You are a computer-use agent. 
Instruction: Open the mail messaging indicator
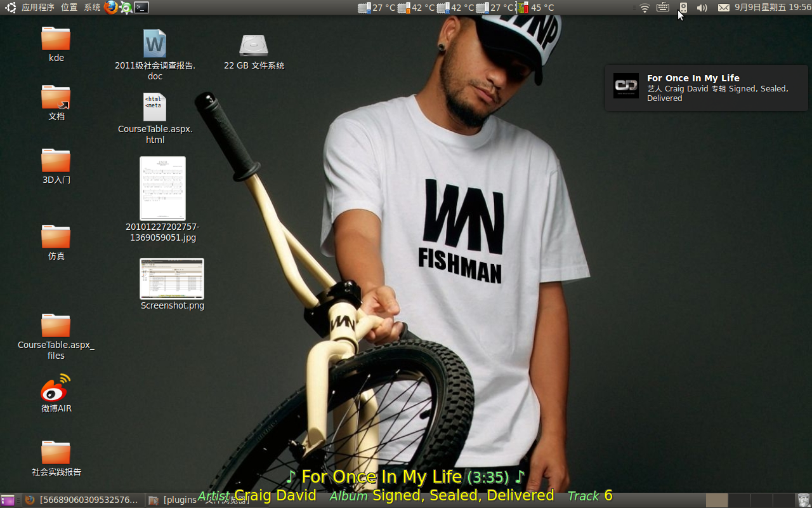pyautogui.click(x=724, y=8)
